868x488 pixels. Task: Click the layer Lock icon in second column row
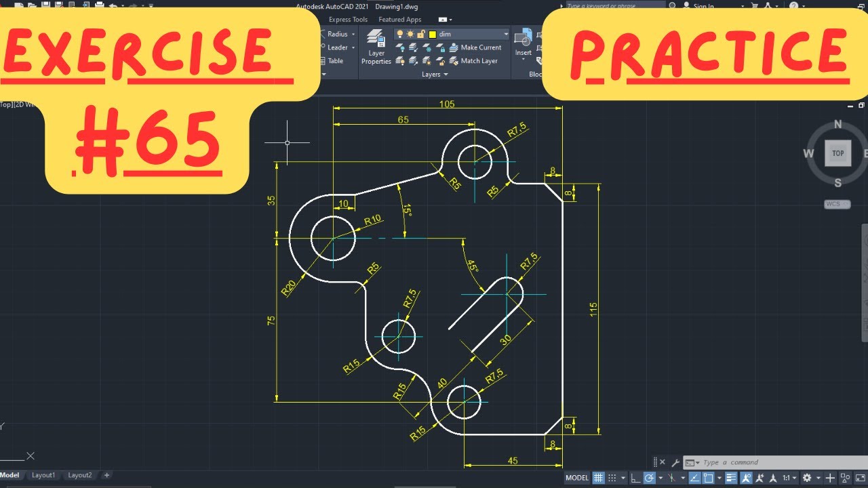441,47
